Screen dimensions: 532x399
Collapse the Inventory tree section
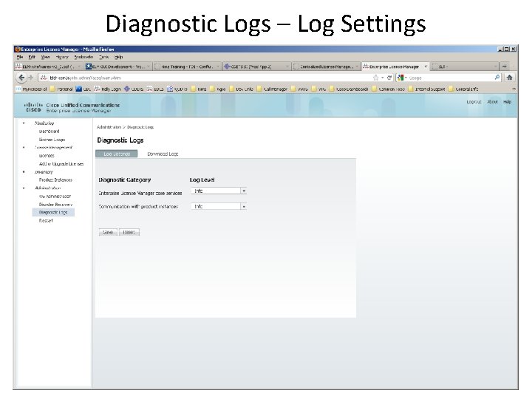24,171
